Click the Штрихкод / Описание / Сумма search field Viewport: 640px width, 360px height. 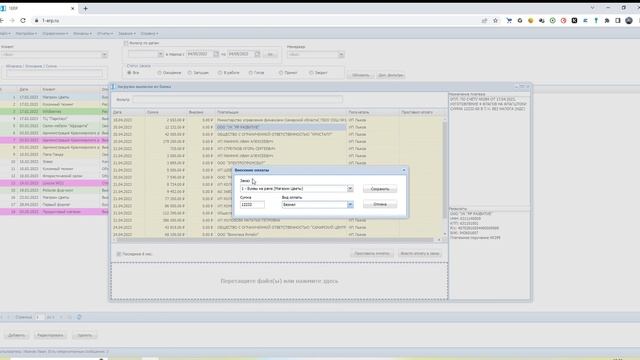54,74
